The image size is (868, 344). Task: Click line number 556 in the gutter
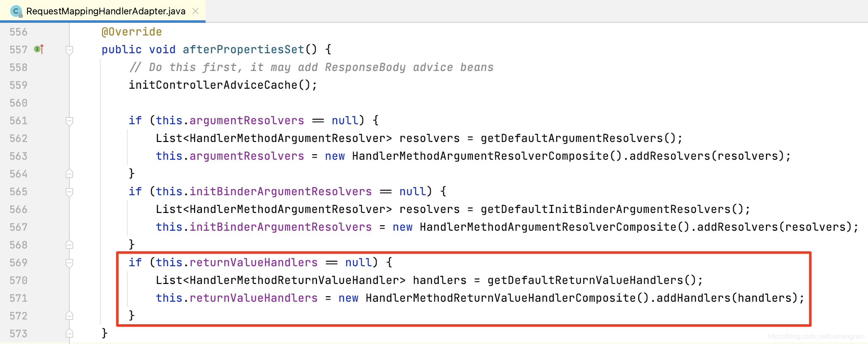point(19,32)
